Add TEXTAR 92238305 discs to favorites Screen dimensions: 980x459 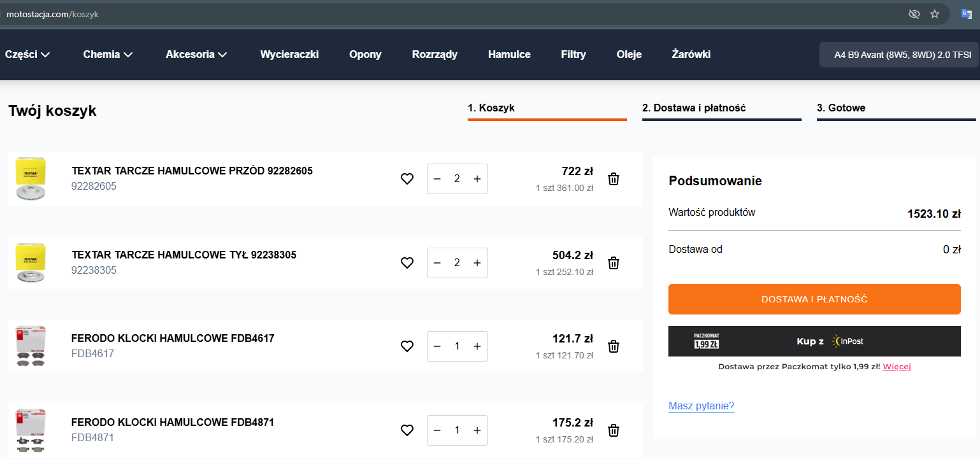click(407, 263)
